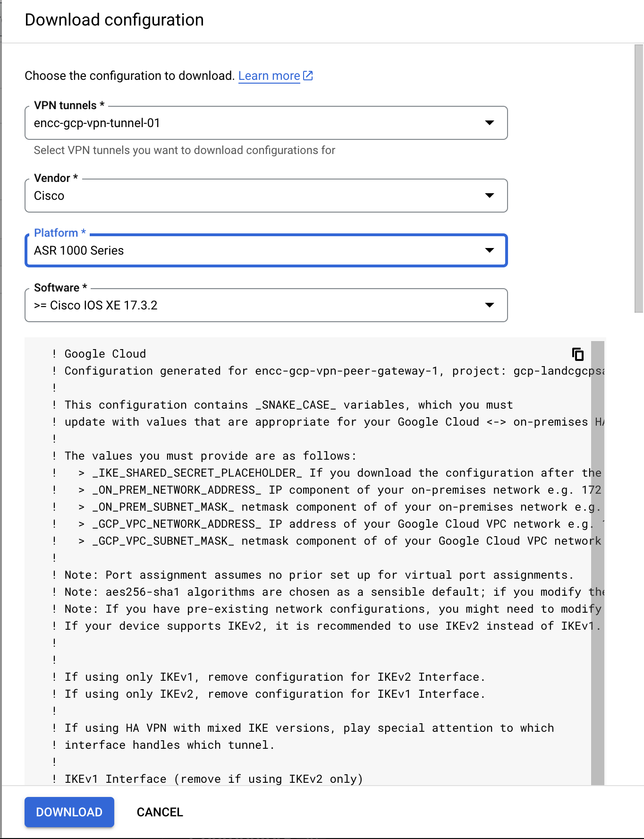
Task: Open the Vendor dropdown arrow
Action: (490, 196)
